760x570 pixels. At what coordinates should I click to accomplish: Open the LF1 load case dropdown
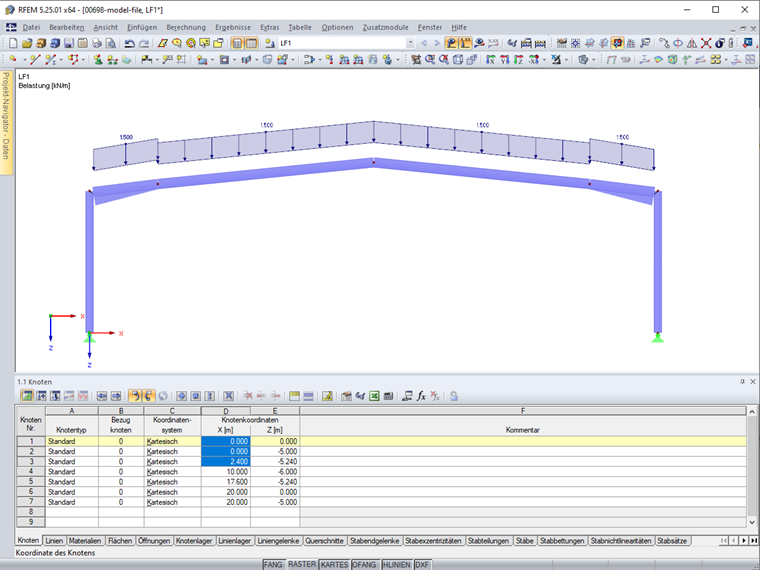pos(410,43)
